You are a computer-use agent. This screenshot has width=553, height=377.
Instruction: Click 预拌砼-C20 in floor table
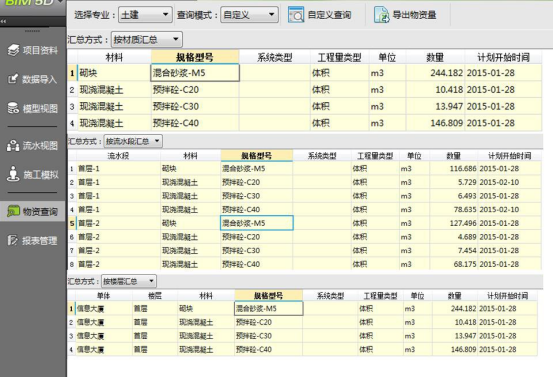point(254,322)
